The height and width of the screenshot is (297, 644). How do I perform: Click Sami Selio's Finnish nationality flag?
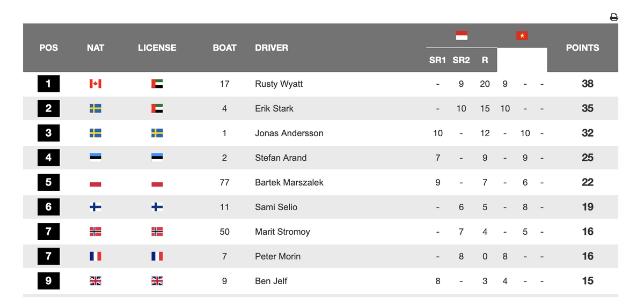coord(96,207)
